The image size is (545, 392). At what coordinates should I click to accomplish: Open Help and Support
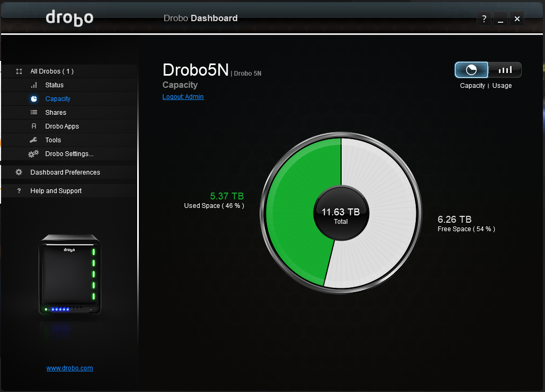pyautogui.click(x=69, y=190)
